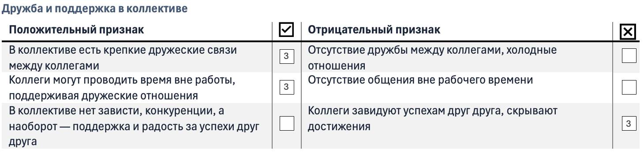This screenshot has width=644, height=161.
Task: Click the 'Положительный признак' column header
Action: pos(76,30)
